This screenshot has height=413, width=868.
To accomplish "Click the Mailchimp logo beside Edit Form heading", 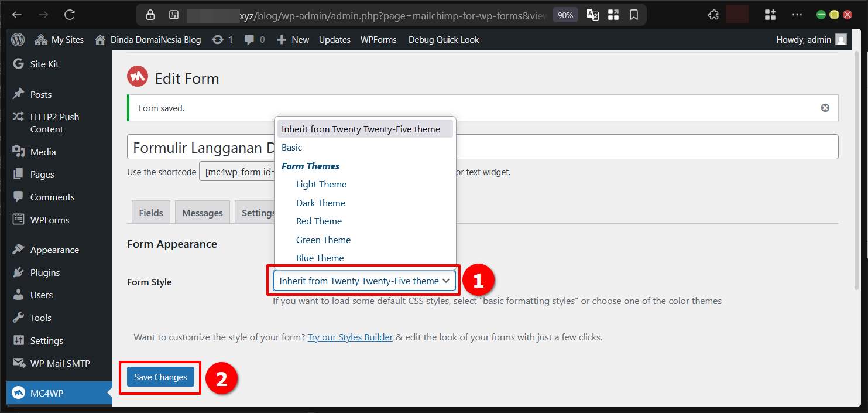I will tap(137, 76).
